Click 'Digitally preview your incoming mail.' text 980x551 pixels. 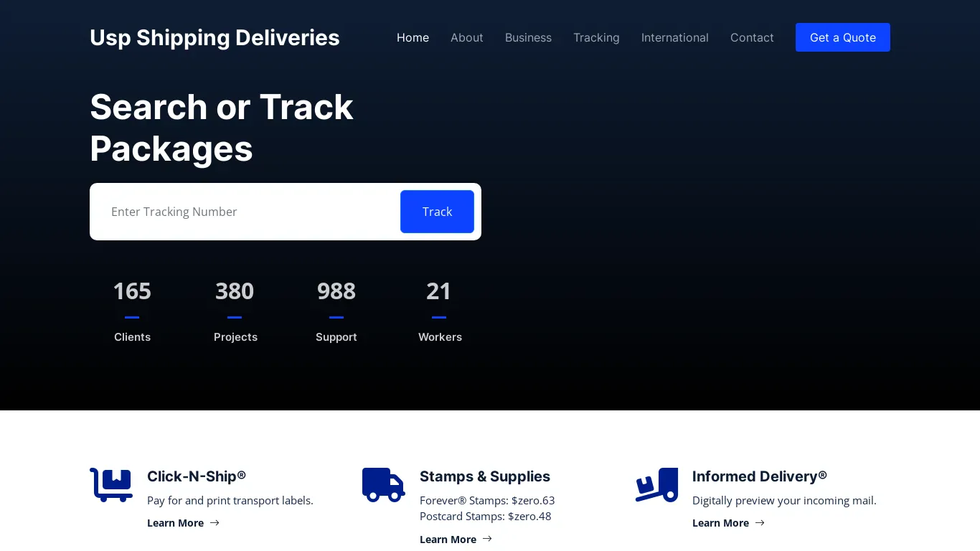(784, 500)
